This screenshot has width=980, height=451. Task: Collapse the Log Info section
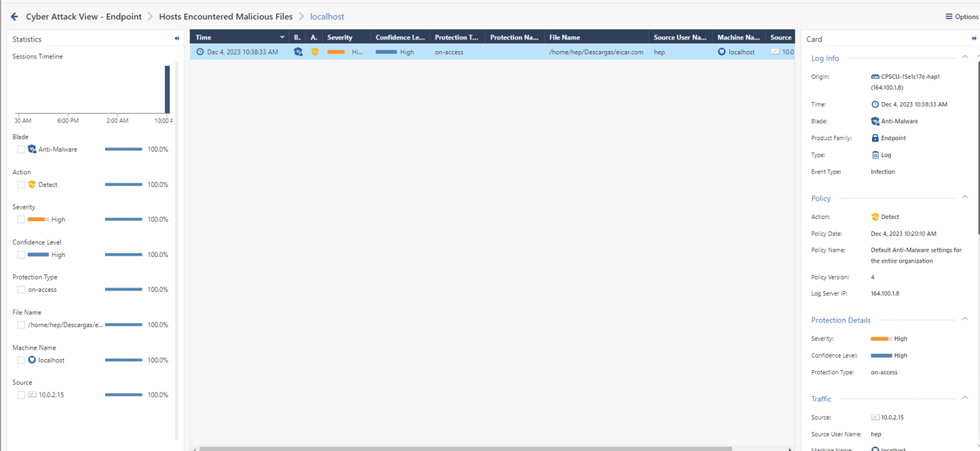[965, 57]
